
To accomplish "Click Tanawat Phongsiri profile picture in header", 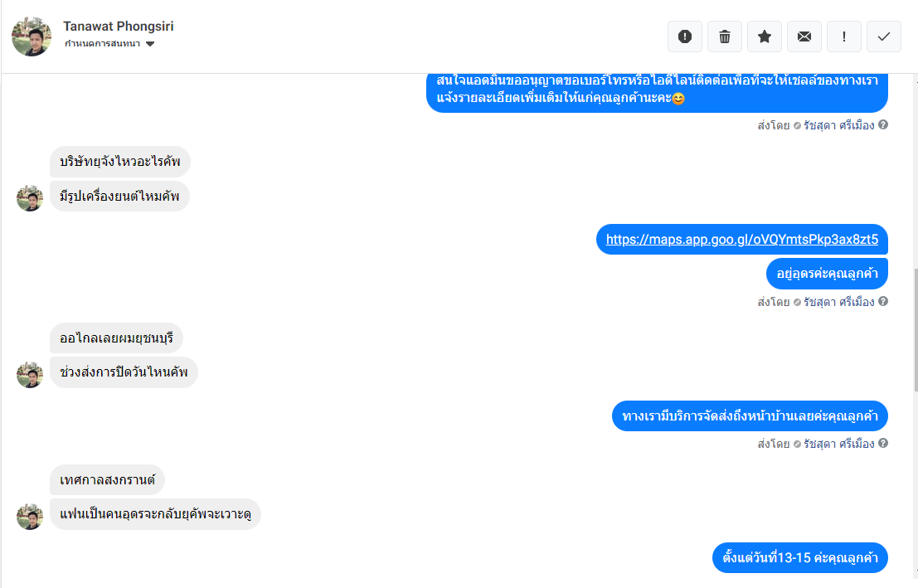I will click(x=32, y=36).
